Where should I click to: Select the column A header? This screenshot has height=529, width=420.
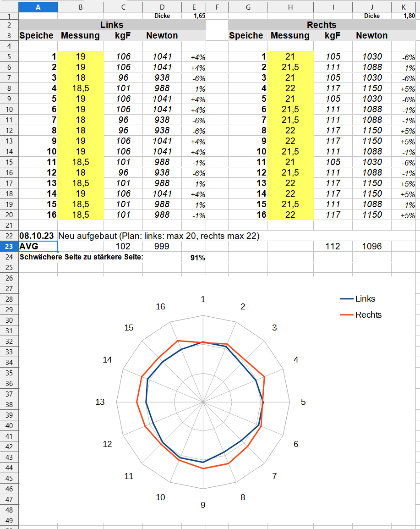tap(38, 7)
